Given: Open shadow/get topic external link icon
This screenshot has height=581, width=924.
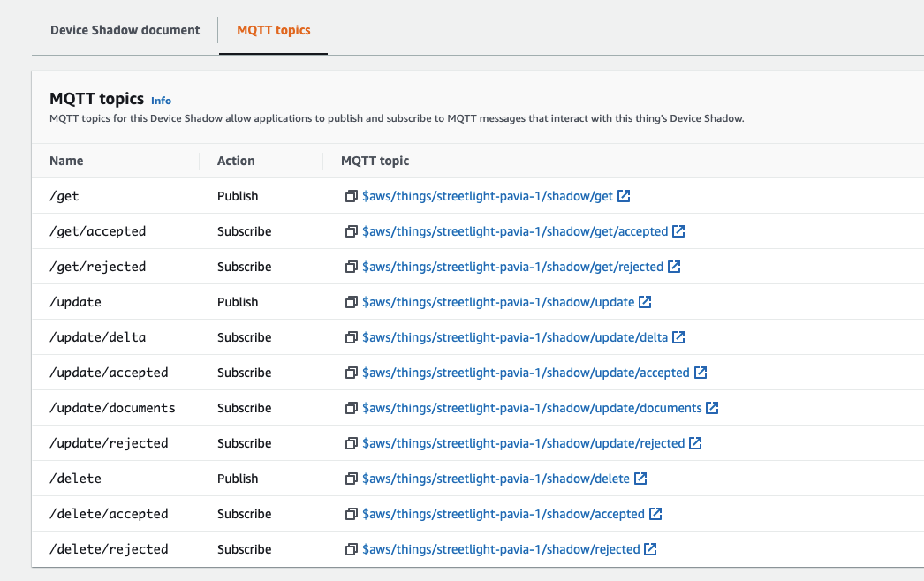Looking at the screenshot, I should click(x=624, y=196).
